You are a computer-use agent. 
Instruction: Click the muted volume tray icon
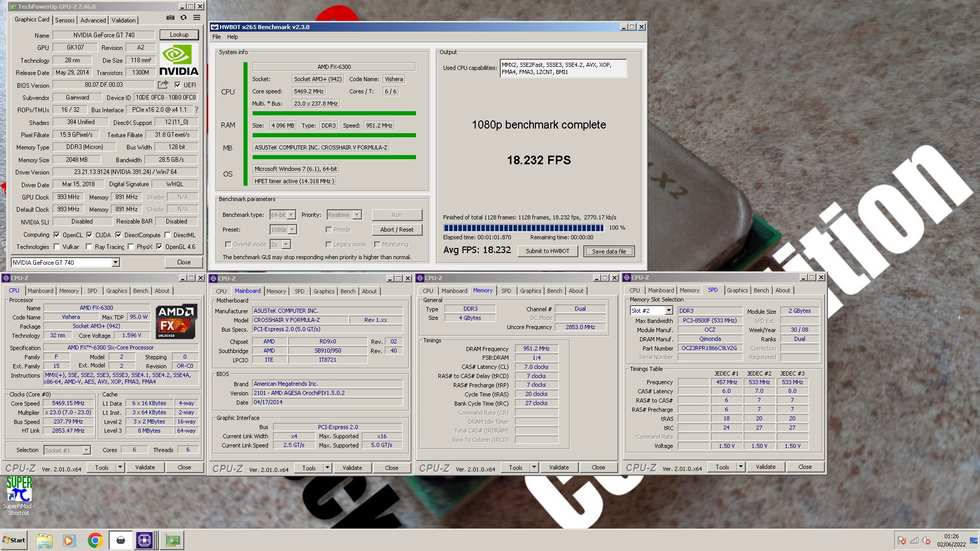tap(926, 541)
